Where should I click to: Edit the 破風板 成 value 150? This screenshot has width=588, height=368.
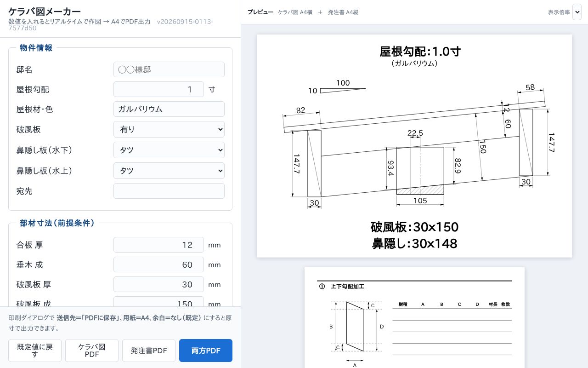pos(158,302)
